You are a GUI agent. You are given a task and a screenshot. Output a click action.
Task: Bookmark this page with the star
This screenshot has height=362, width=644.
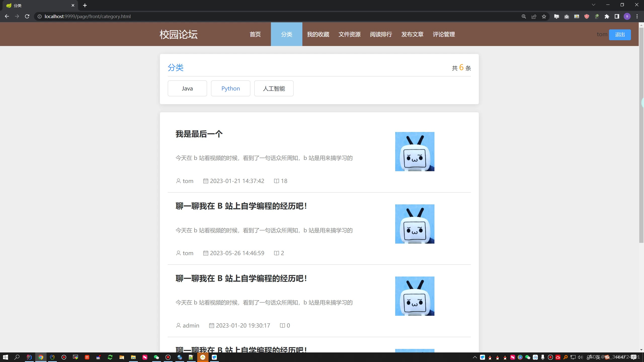click(x=544, y=16)
